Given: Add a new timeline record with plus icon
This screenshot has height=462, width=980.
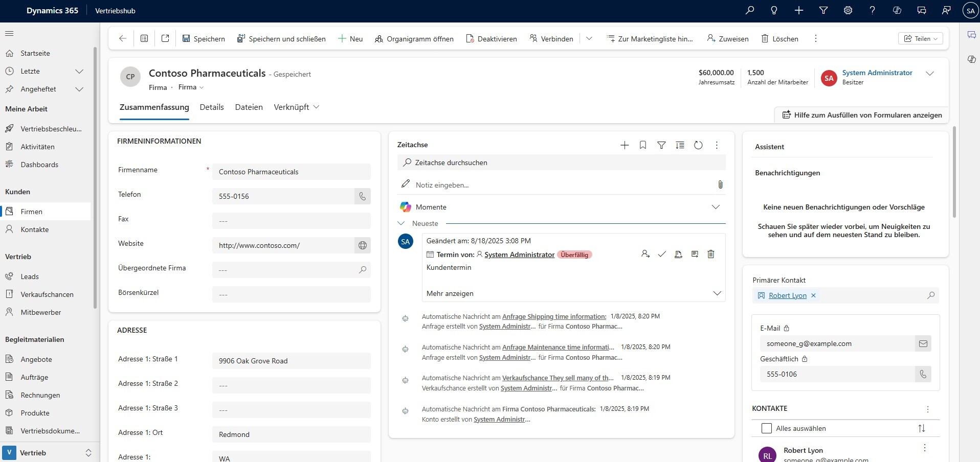Looking at the screenshot, I should 625,145.
